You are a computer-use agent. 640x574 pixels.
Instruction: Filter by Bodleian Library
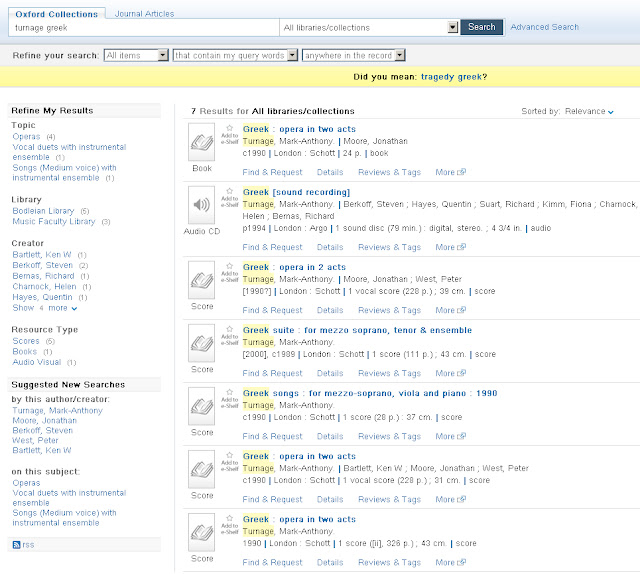[x=43, y=211]
